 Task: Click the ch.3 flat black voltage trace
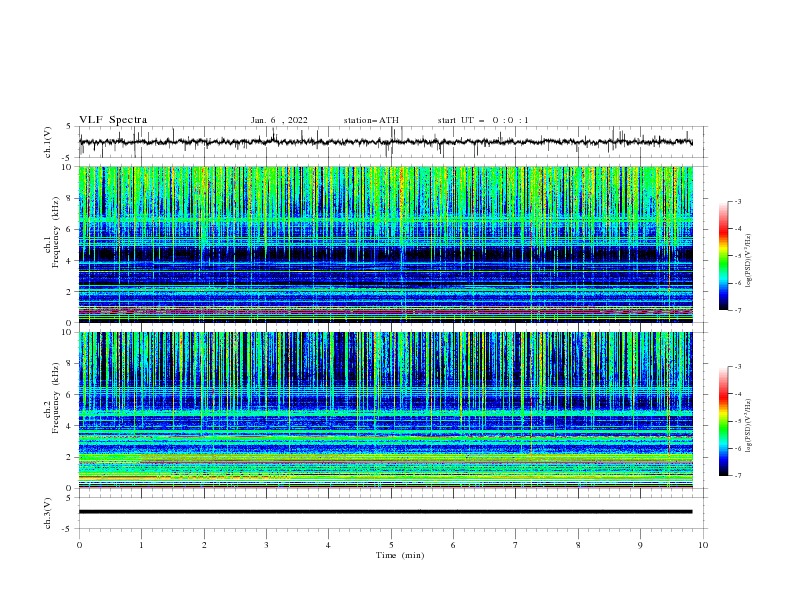pos(386,512)
